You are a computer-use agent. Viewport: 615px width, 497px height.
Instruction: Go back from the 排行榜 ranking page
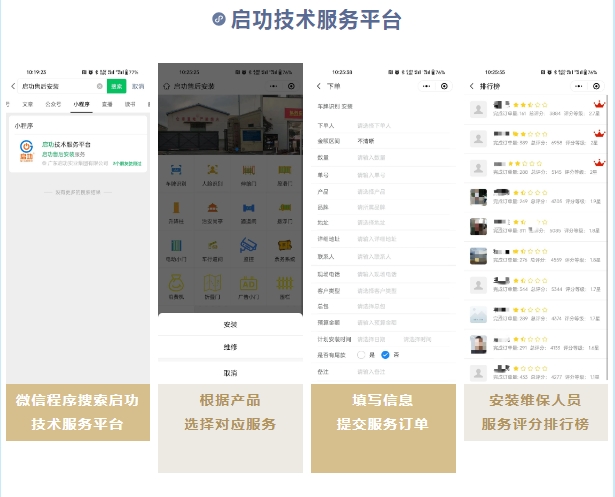pos(471,86)
